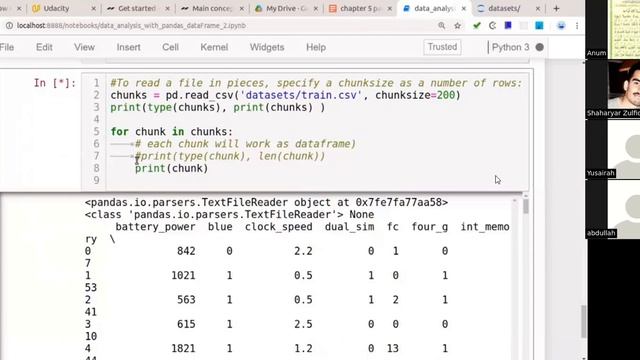Click the Python 3 kernel indicator

(511, 47)
